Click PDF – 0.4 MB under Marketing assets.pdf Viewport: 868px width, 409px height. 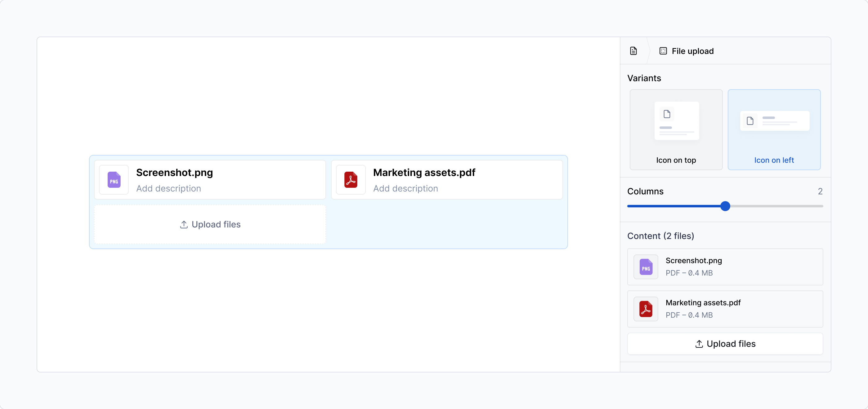click(x=689, y=315)
